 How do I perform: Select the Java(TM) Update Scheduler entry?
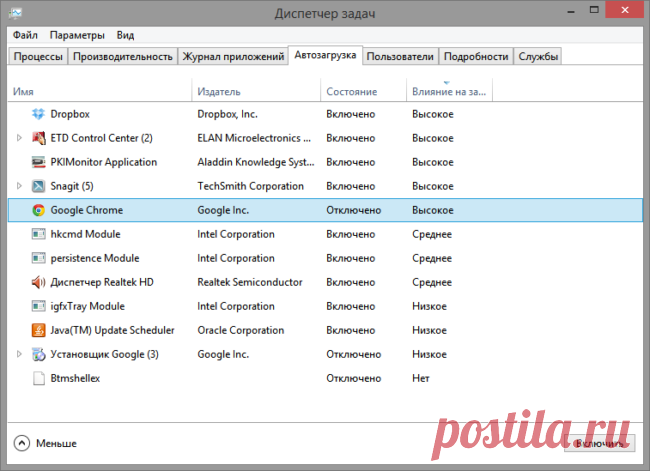coord(112,330)
